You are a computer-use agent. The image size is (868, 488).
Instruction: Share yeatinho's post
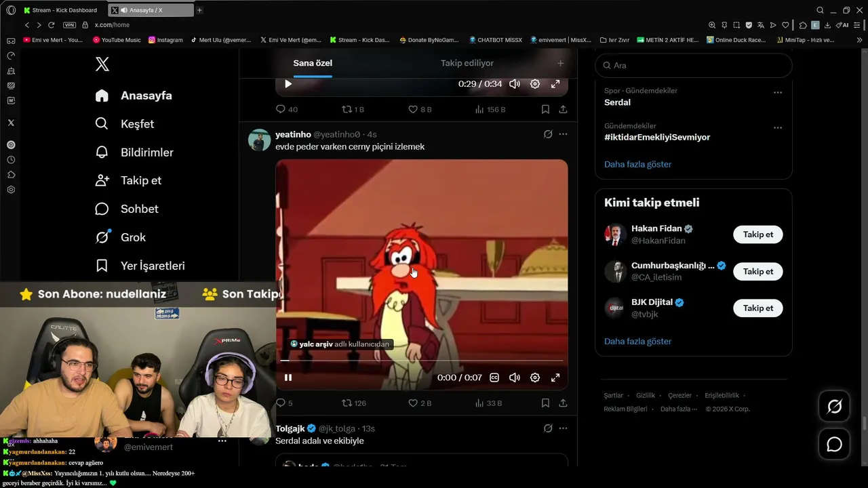click(x=563, y=403)
